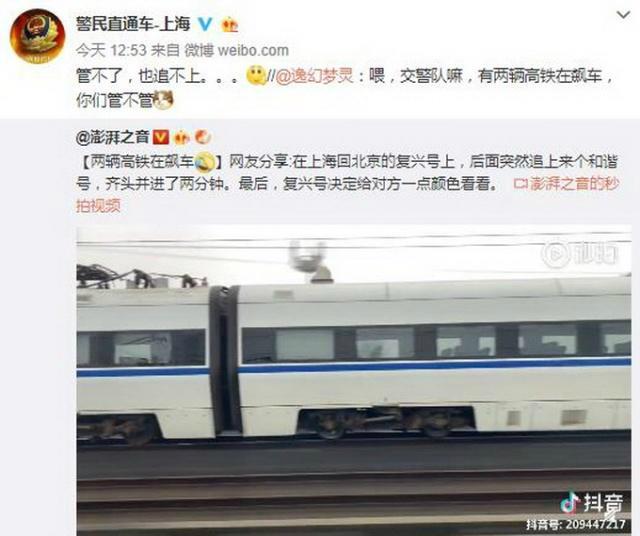Image resolution: width=640 pixels, height=536 pixels.
Task: Click the thinking face emoji
Action: coord(256,76)
